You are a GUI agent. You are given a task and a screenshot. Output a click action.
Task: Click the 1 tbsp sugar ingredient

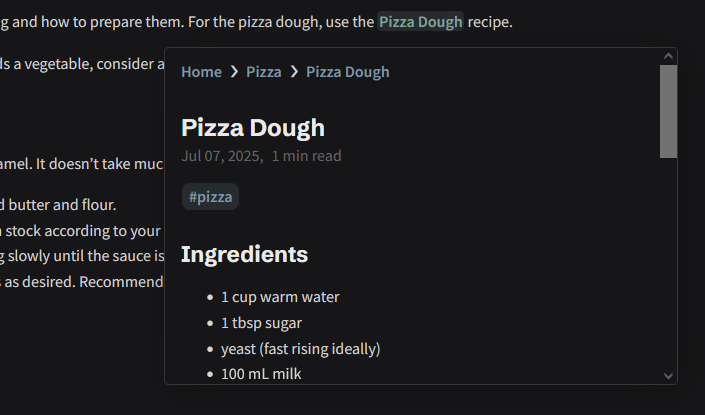(x=261, y=323)
